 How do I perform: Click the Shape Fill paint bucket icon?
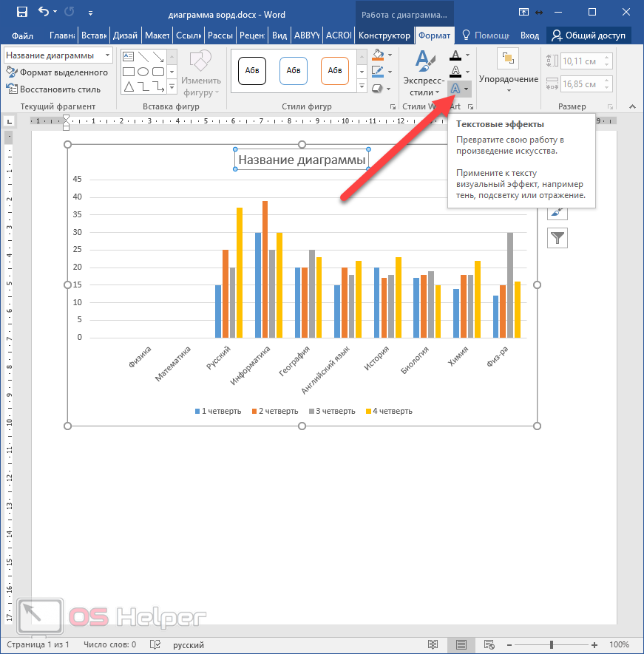(378, 55)
